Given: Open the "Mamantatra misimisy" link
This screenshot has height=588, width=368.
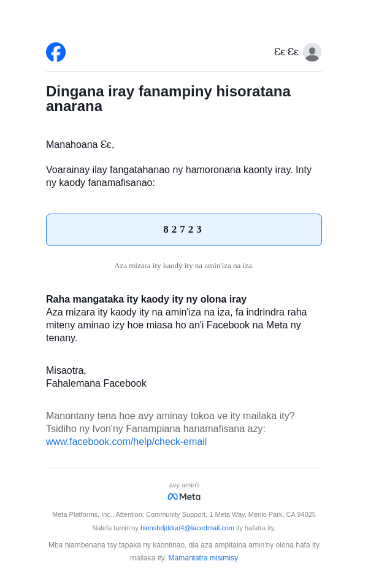Looking at the screenshot, I should (x=203, y=558).
